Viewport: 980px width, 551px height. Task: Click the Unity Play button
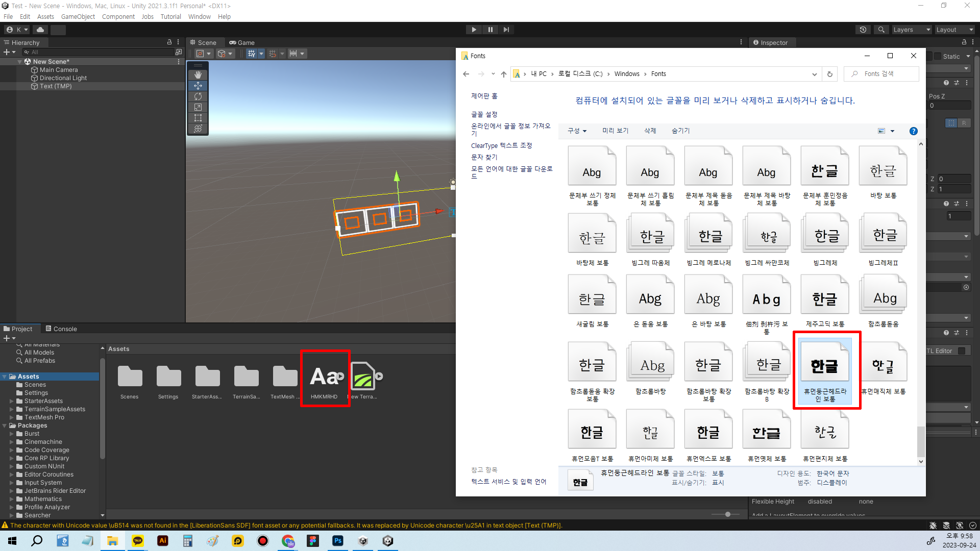pyautogui.click(x=474, y=30)
